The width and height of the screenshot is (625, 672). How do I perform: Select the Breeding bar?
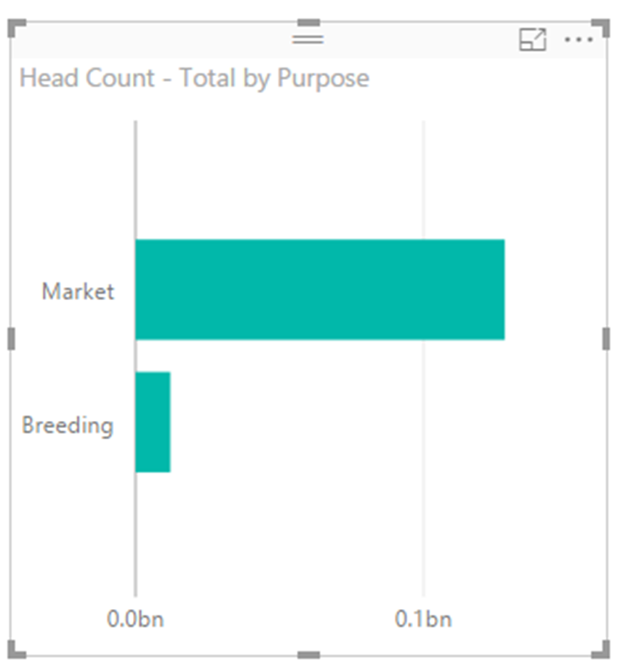(153, 423)
